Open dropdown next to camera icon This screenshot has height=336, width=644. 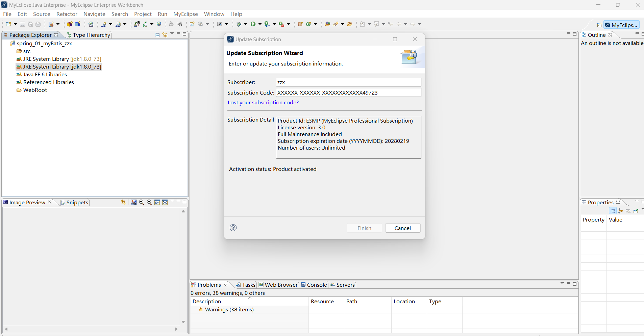point(226,24)
